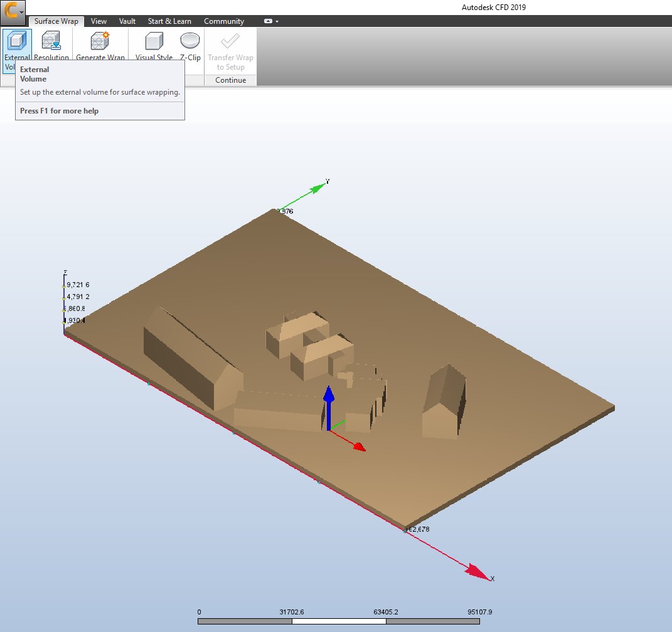Go to the Start & Learn tab

[169, 21]
